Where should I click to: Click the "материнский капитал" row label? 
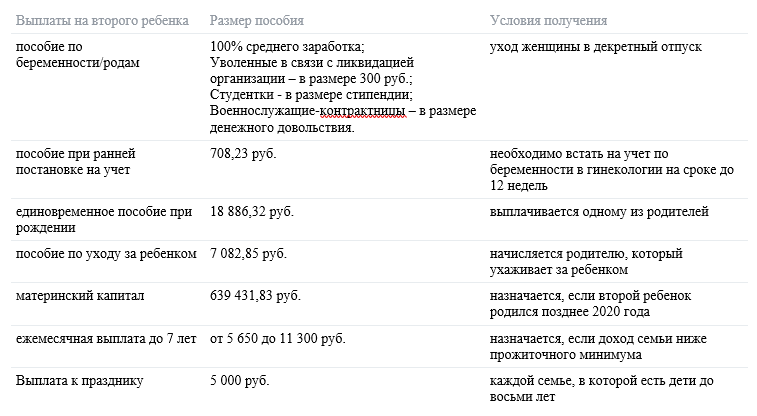pos(81,296)
